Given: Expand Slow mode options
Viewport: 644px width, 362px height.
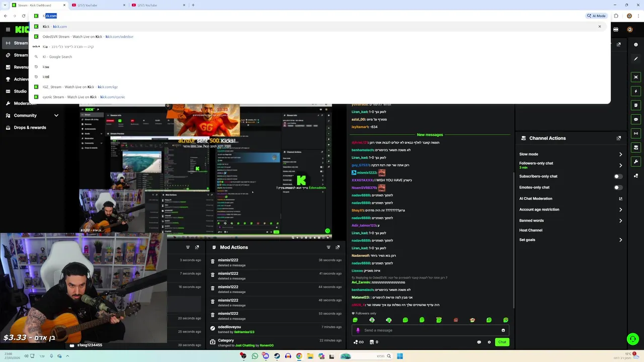Looking at the screenshot, I should click(620, 154).
